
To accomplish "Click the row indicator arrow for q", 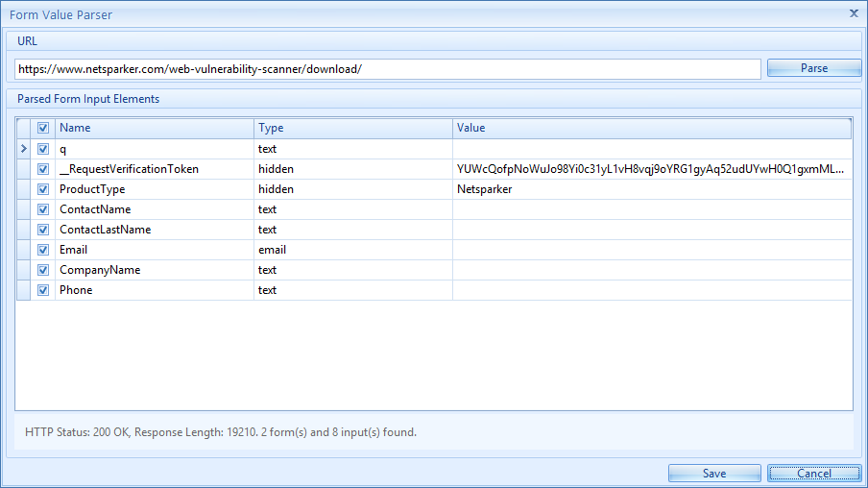I will point(24,149).
